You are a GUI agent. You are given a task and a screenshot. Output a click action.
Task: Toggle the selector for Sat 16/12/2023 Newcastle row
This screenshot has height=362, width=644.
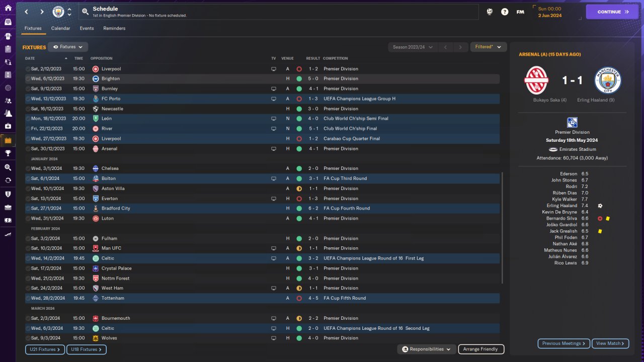click(x=28, y=109)
